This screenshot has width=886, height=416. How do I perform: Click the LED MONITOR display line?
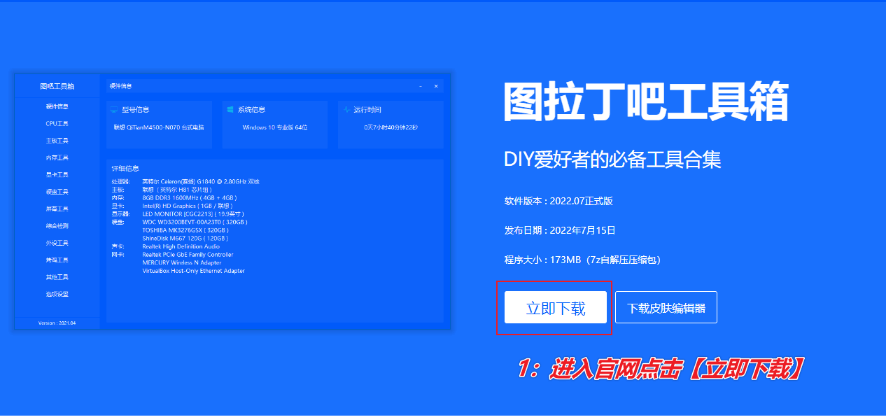[193, 214]
